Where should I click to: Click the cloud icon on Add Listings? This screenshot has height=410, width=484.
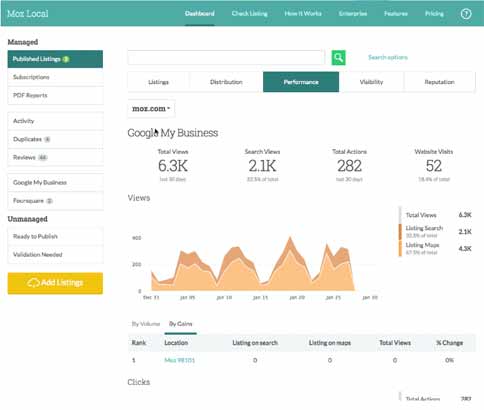click(33, 283)
